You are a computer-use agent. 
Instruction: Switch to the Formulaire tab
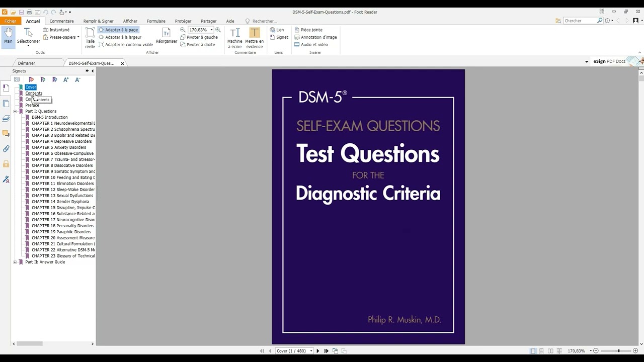(x=156, y=21)
